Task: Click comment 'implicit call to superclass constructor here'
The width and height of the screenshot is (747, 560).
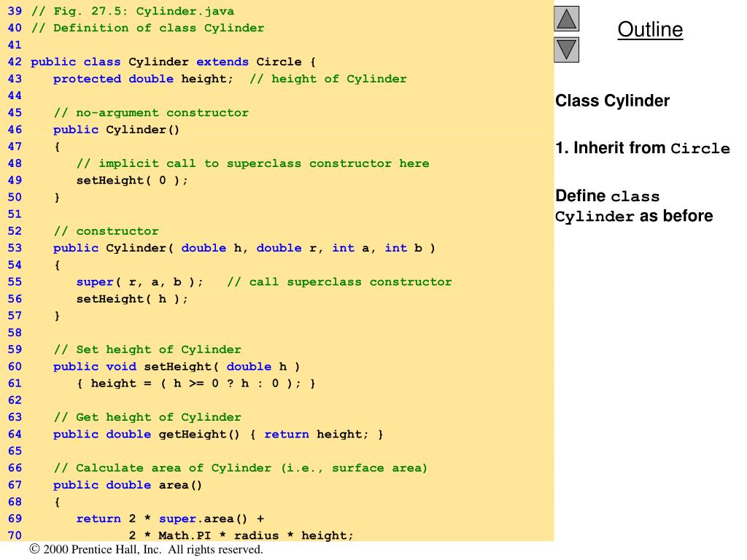Action: coord(253,164)
